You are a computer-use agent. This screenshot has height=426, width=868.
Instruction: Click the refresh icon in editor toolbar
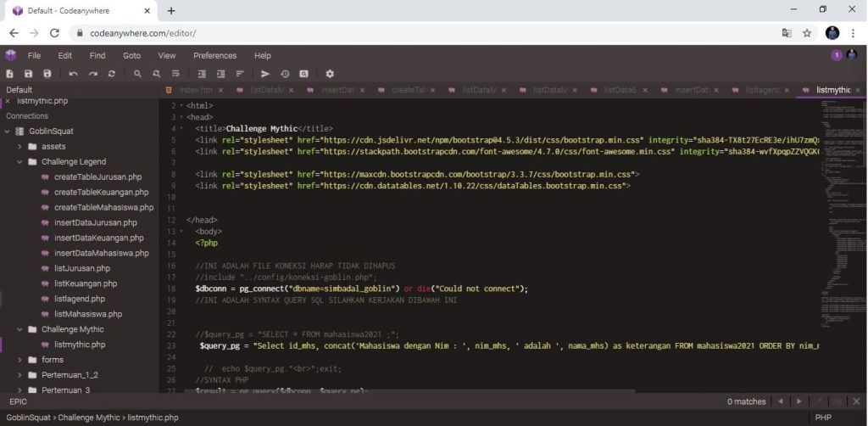point(111,74)
